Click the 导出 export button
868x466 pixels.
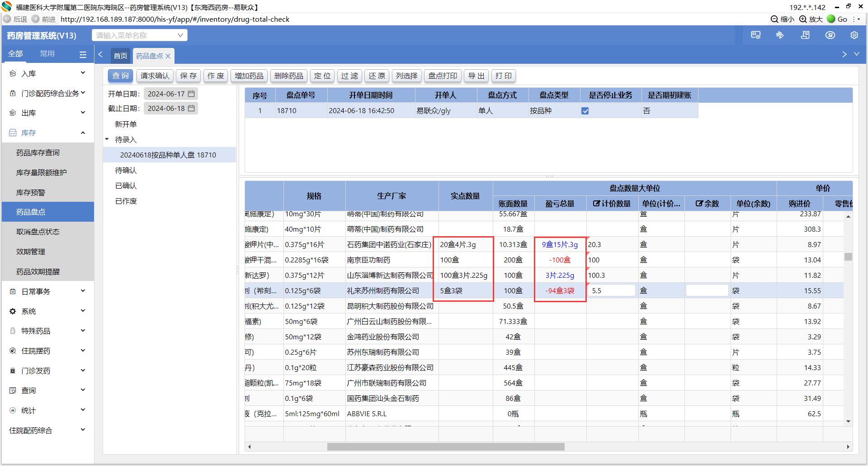(x=476, y=76)
